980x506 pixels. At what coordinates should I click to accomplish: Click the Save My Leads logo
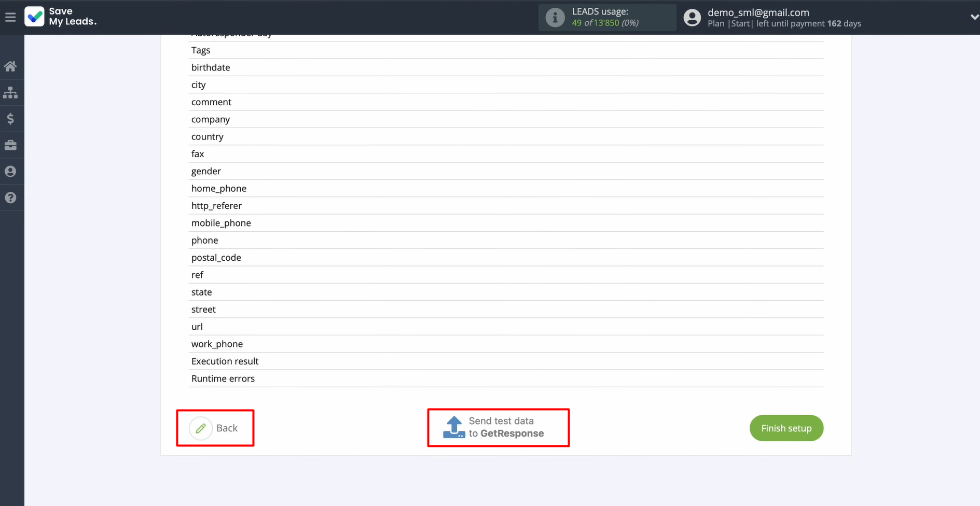click(x=60, y=17)
